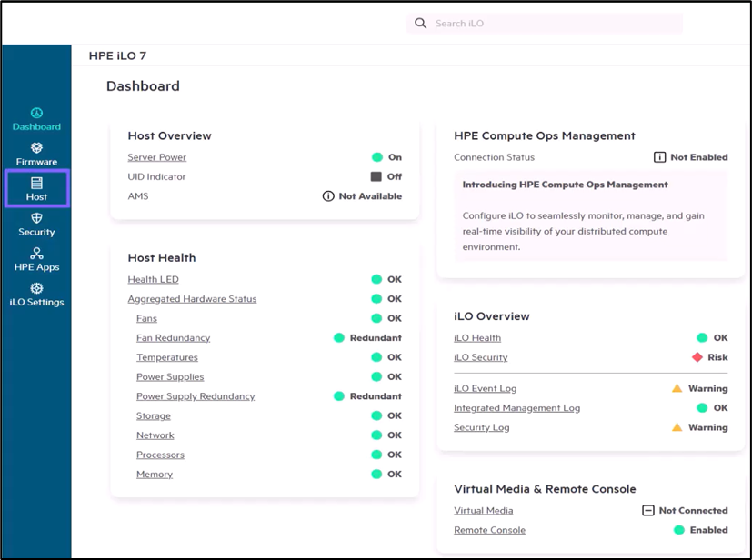Click in the Search iLO field

pyautogui.click(x=545, y=23)
